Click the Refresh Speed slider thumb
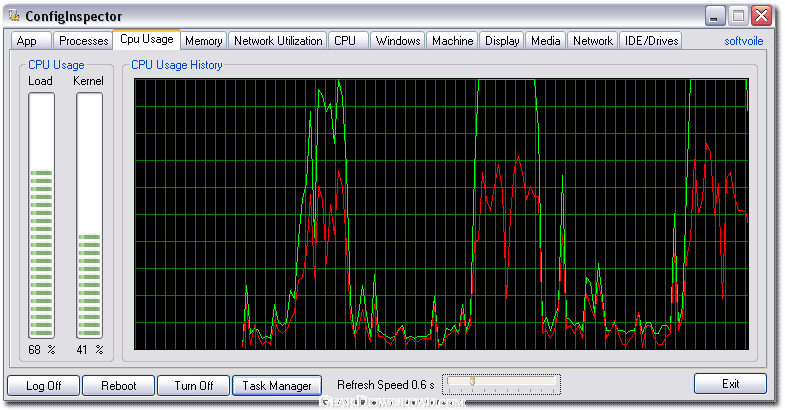Image resolution: width=785 pixels, height=410 pixels. pos(472,382)
